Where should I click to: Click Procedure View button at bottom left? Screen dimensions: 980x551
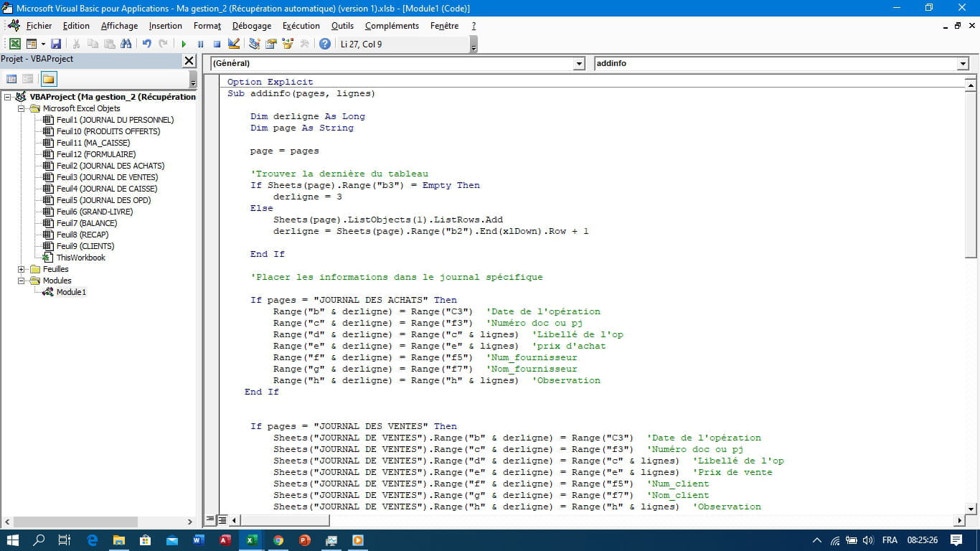tap(210, 519)
